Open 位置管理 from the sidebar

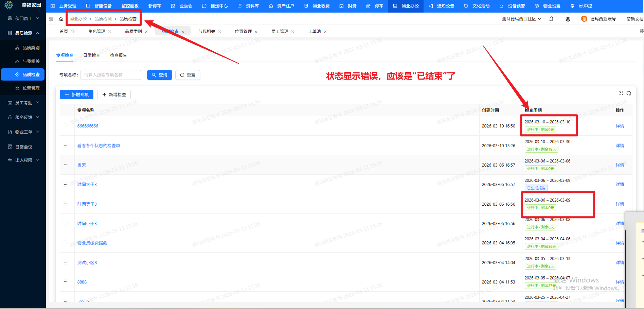pos(31,88)
